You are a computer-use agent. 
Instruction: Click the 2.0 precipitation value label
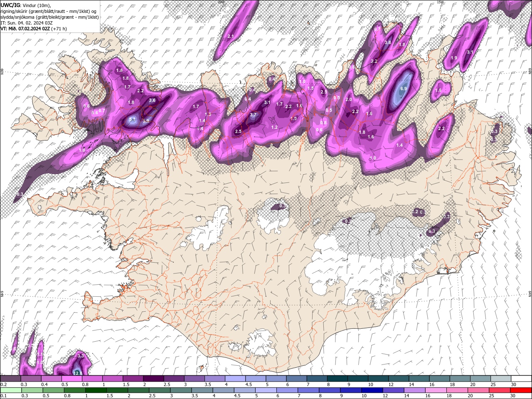point(349,100)
